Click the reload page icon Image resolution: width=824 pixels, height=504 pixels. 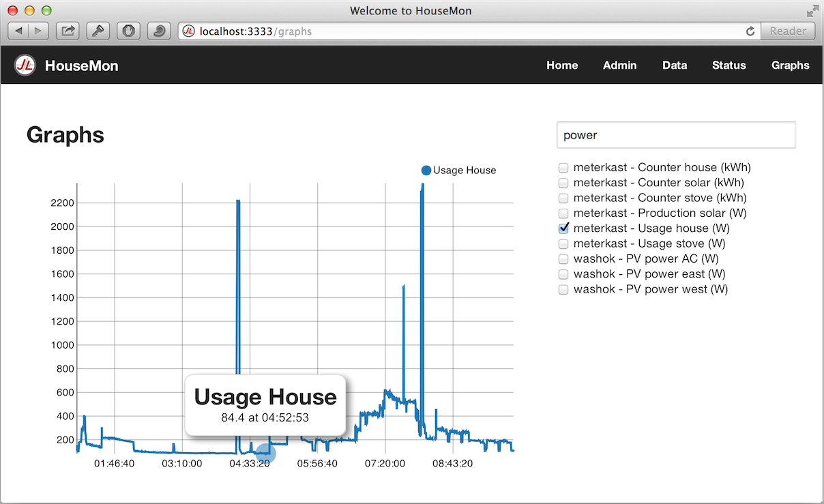(x=750, y=31)
